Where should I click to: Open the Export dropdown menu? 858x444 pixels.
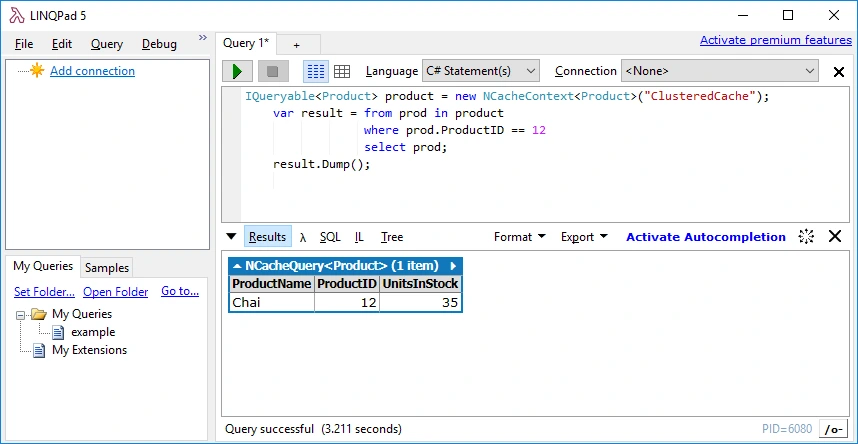(x=584, y=237)
